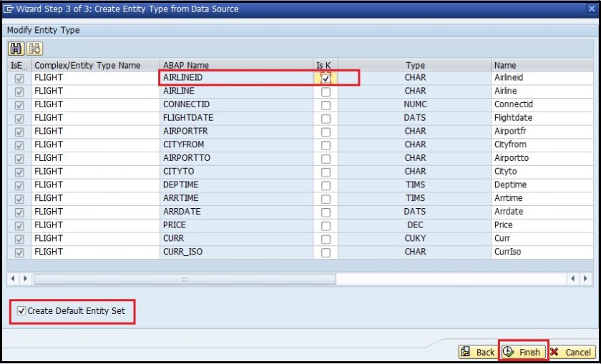Click the IsE column header

click(x=19, y=65)
